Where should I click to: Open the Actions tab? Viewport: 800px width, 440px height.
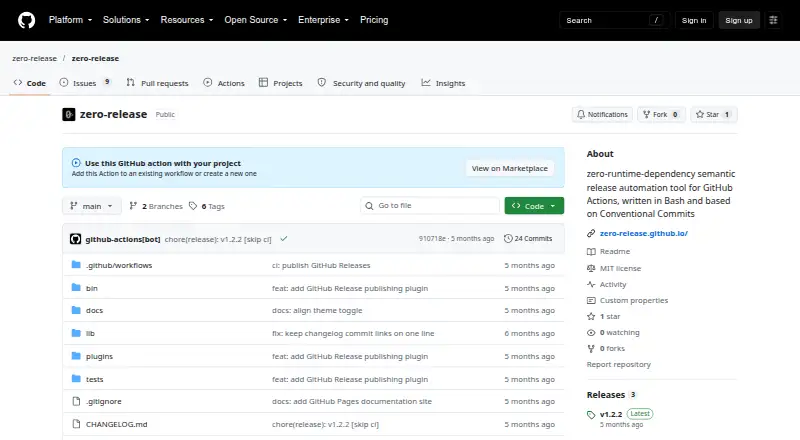coord(224,83)
